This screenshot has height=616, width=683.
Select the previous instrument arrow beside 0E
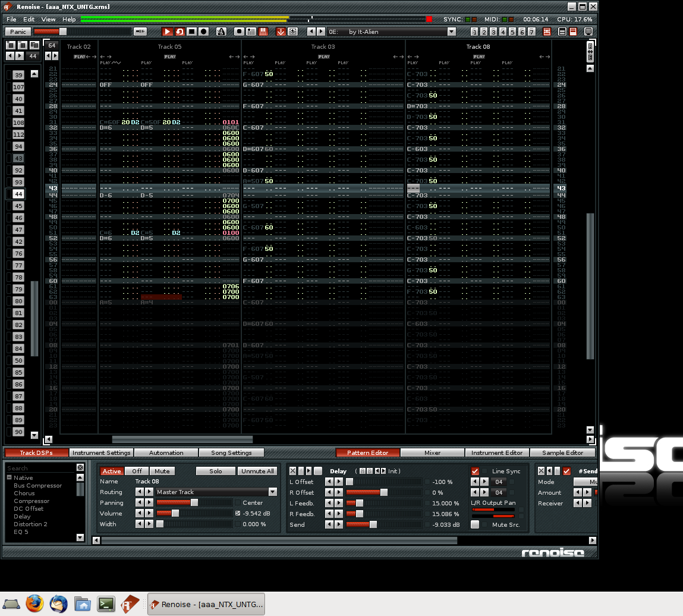[x=311, y=32]
